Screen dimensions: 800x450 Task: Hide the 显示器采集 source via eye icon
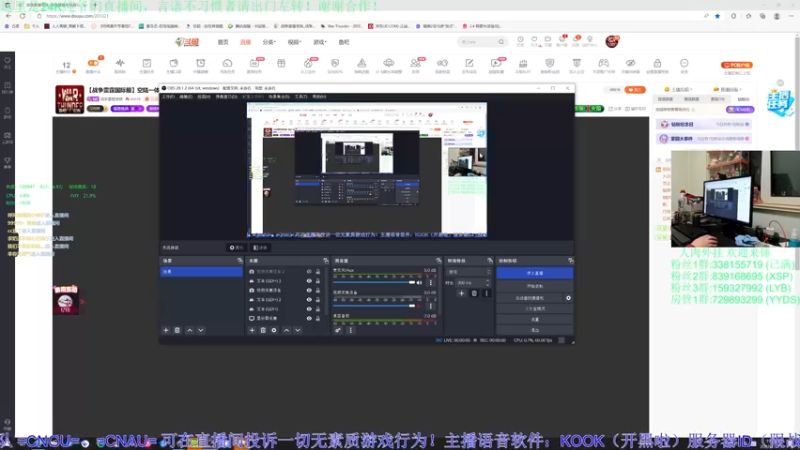tap(309, 318)
